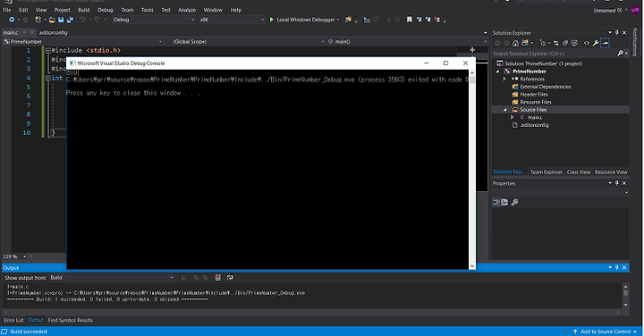
Task: Toggle a bookmark with the bookmark icon
Action: [409, 20]
